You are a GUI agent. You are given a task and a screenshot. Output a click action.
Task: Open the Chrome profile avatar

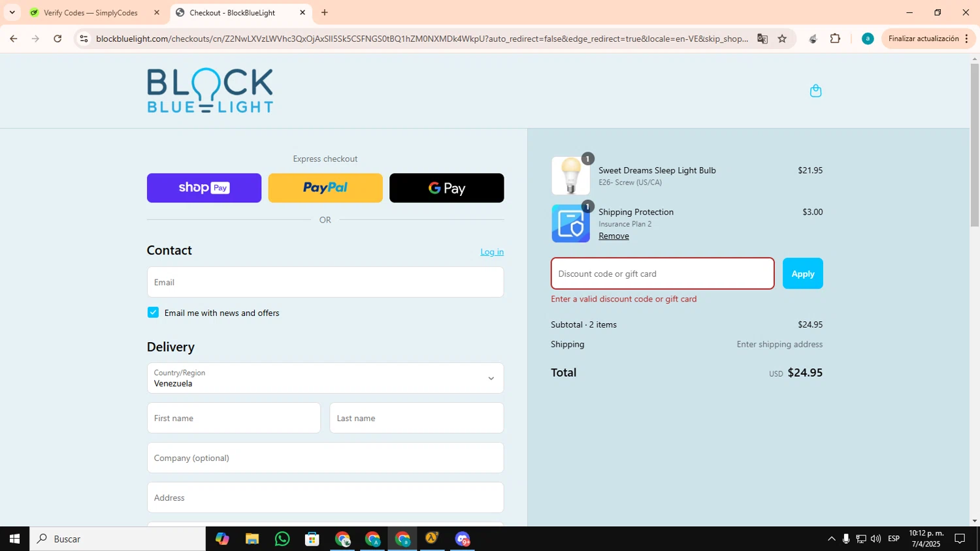868,39
